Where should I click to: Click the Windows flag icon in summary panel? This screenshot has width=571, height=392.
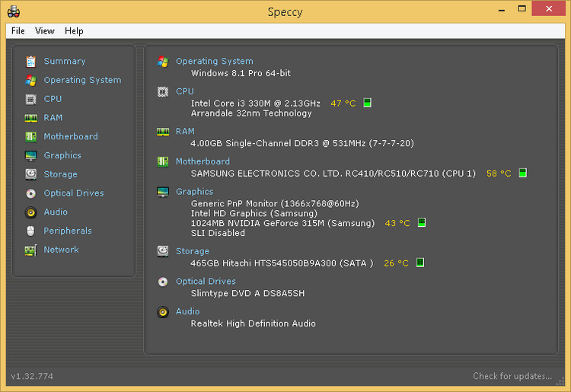coord(163,62)
